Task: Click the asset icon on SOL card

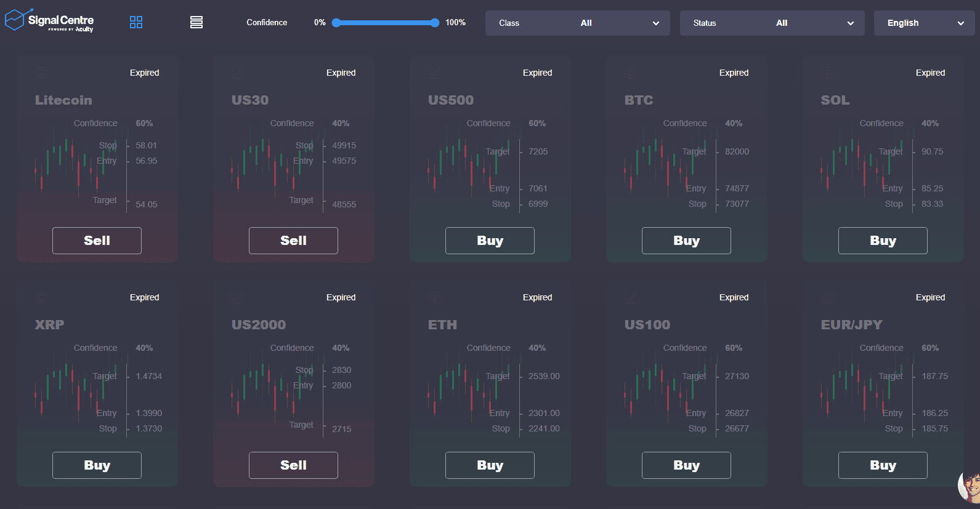Action: 827,73
